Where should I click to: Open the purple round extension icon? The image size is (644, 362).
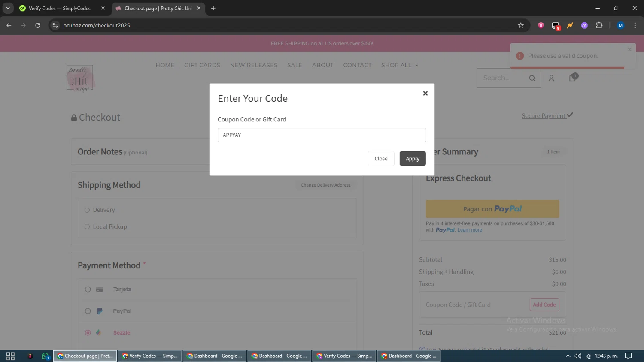(584, 25)
